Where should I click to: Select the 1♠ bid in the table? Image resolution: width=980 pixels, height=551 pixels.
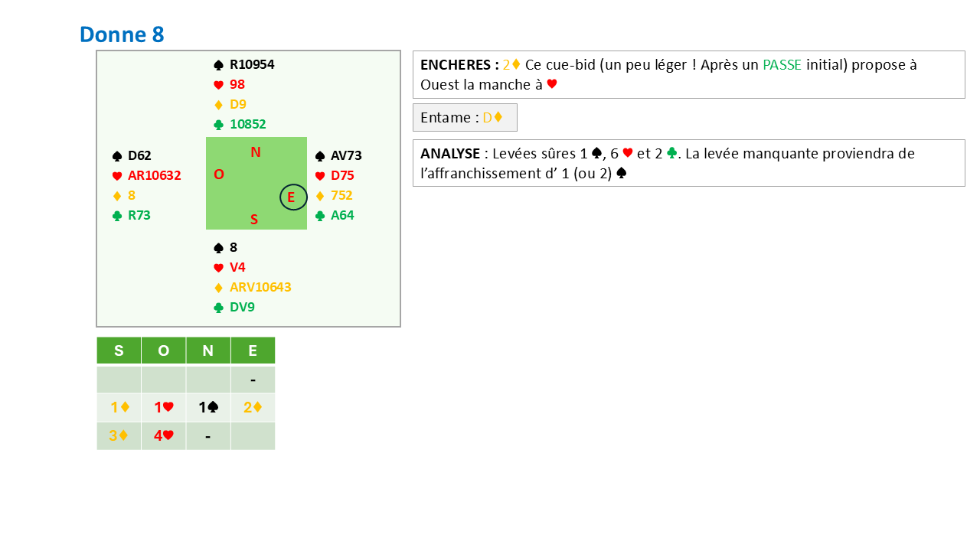click(208, 408)
